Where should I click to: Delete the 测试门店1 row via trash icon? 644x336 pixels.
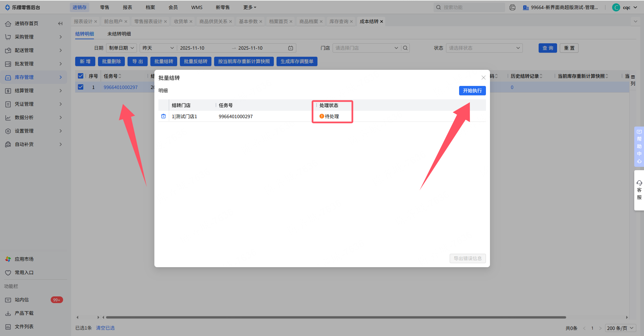pyautogui.click(x=163, y=116)
